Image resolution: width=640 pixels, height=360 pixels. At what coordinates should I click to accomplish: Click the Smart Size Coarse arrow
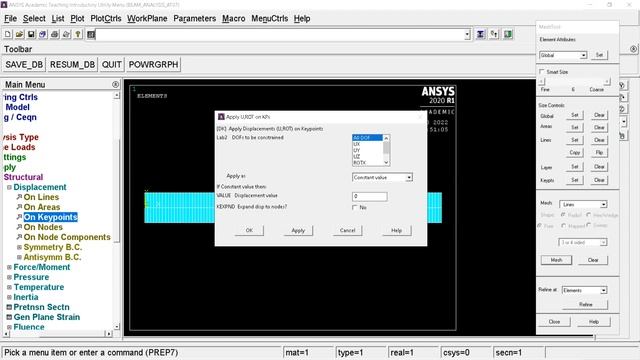tap(607, 82)
